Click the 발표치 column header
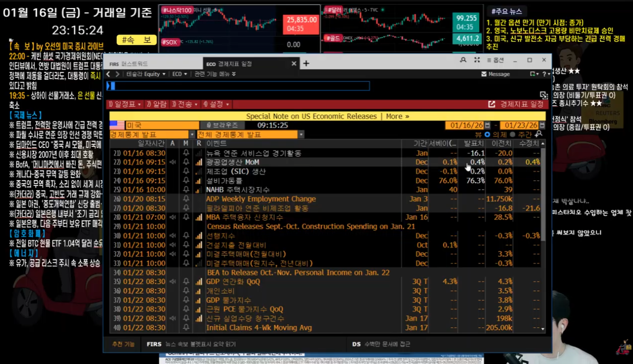The image size is (633, 364). click(x=474, y=143)
